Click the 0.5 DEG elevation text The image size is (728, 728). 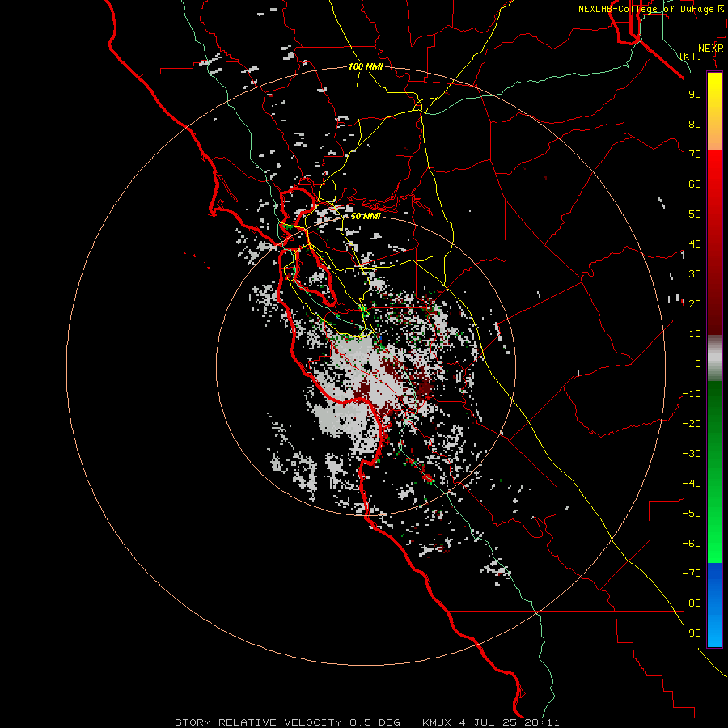375,722
